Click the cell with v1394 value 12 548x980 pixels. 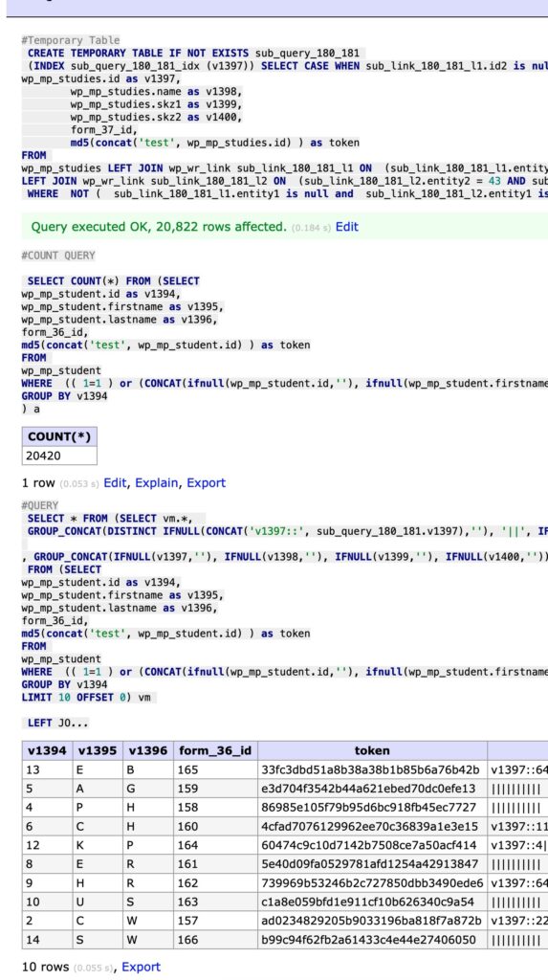47,845
